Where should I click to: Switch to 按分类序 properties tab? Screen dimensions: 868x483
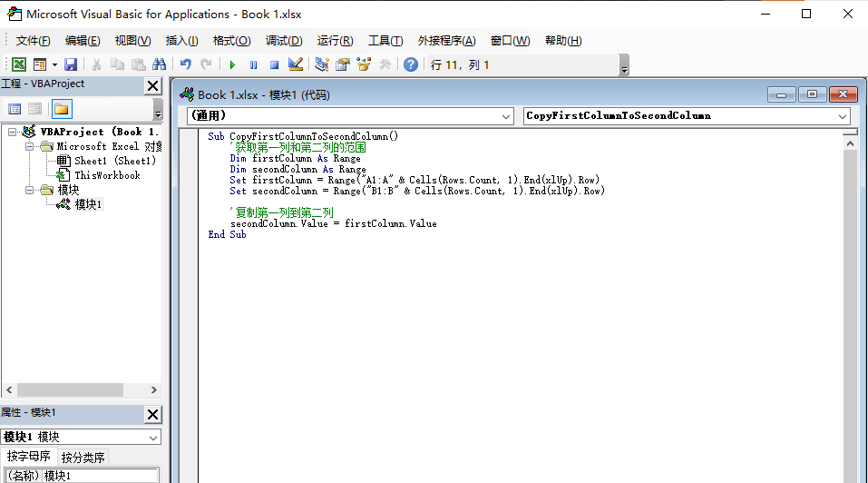(83, 458)
